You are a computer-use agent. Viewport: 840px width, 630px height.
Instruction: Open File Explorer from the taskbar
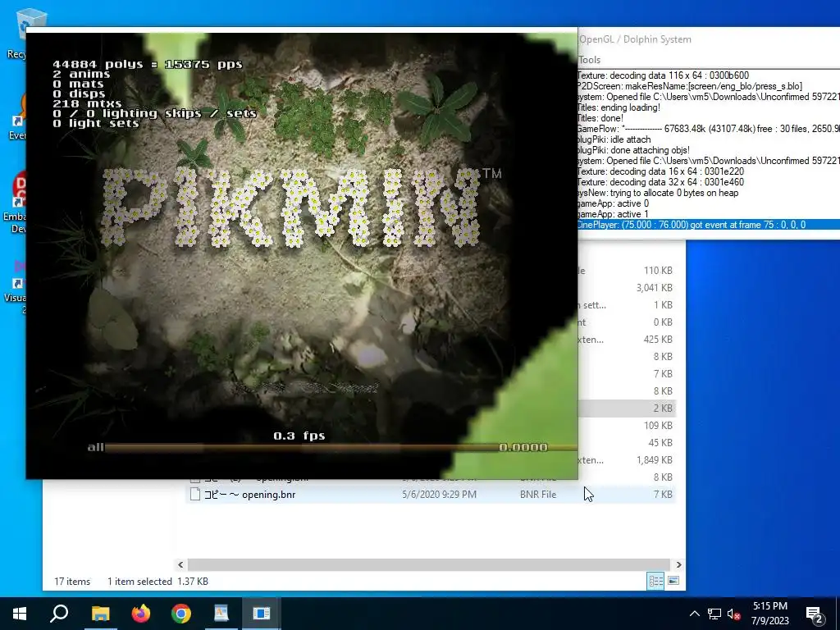[100, 614]
